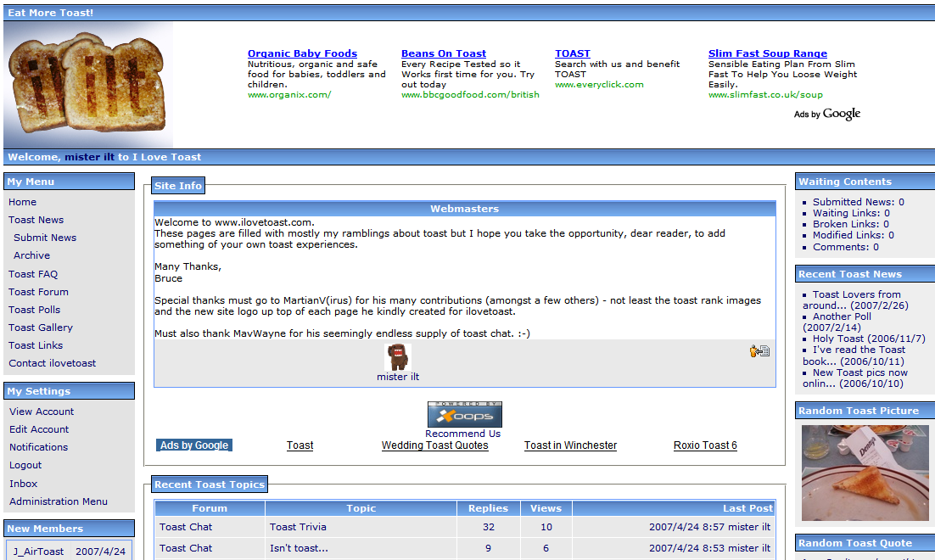Open Toast in Winchester link

tap(571, 445)
